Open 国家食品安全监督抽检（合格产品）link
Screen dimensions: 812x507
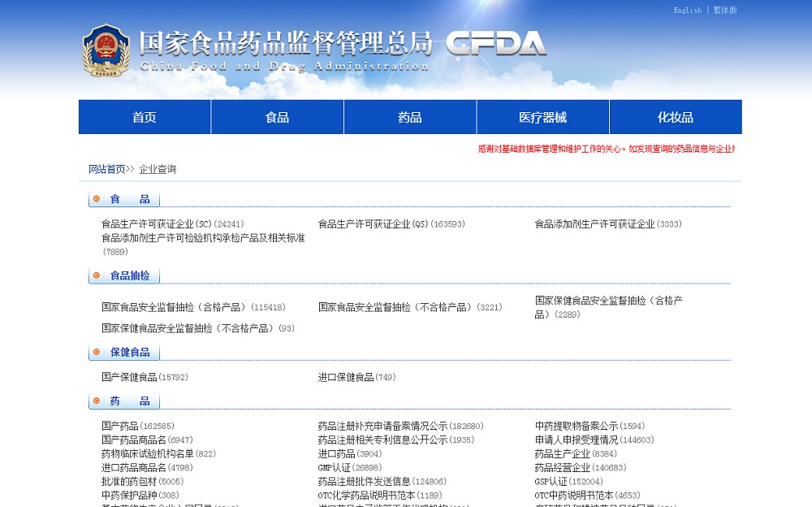193,307
